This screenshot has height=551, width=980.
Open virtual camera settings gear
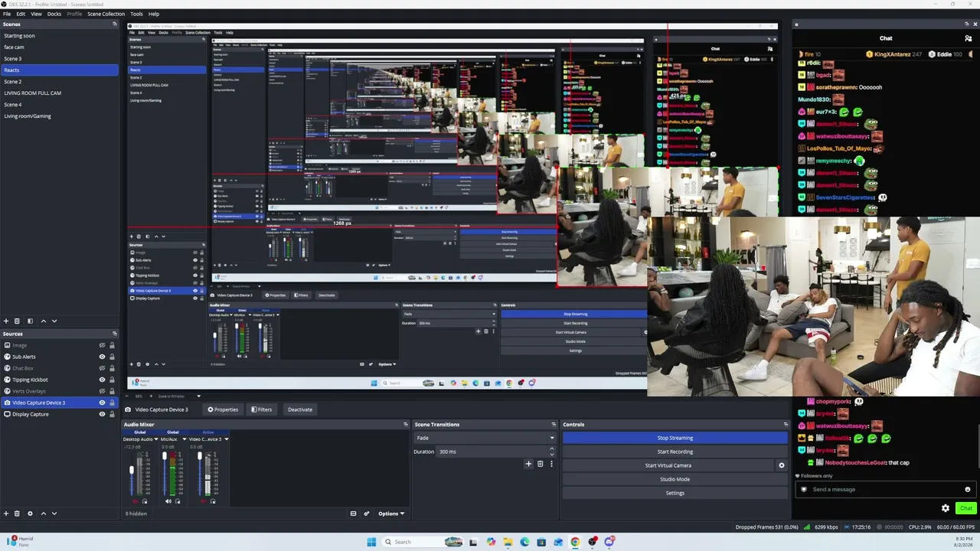click(782, 465)
